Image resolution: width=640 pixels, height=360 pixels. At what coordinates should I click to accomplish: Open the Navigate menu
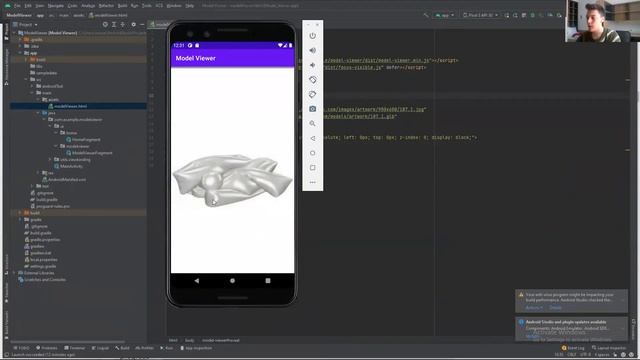(56, 6)
